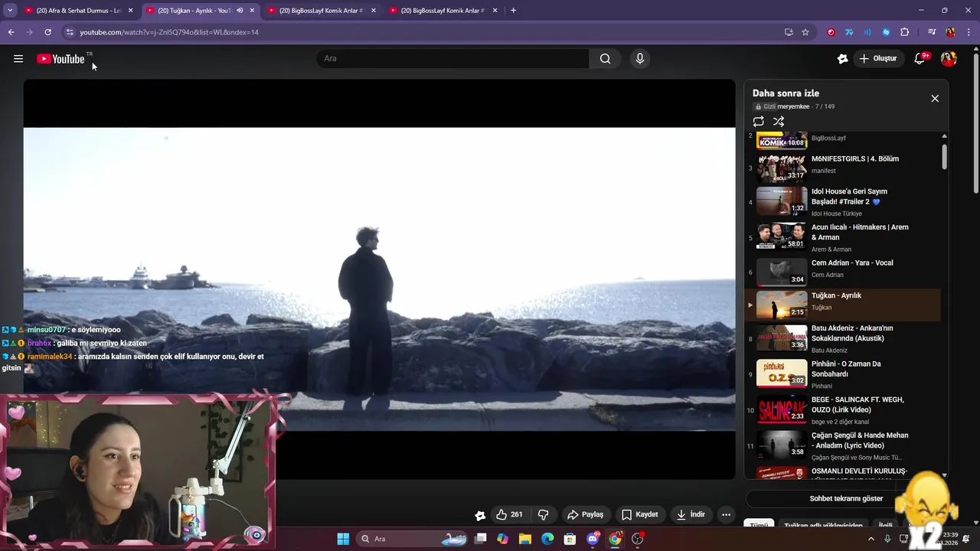980x551 pixels.
Task: Toggle playlist shuffle
Action: [779, 122]
